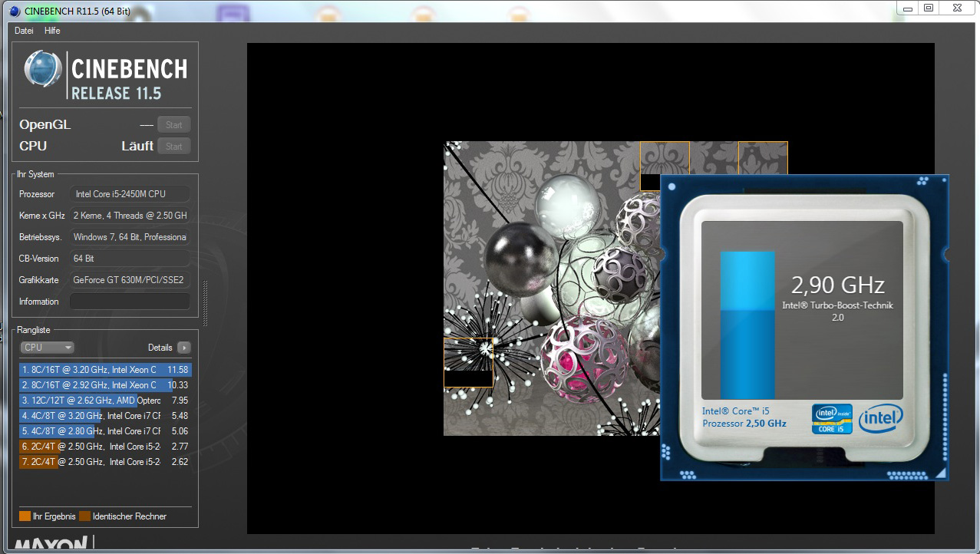Select ranking row 7 scoring 2.62

(x=105, y=462)
